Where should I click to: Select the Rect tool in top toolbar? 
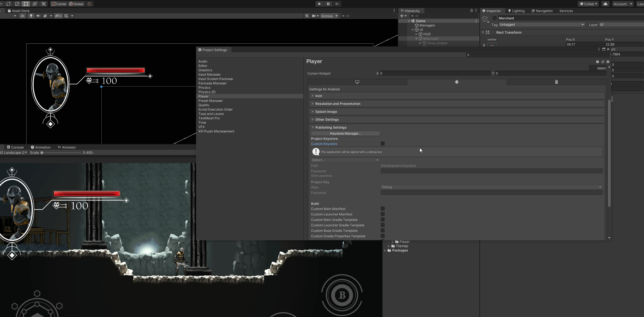[26, 4]
